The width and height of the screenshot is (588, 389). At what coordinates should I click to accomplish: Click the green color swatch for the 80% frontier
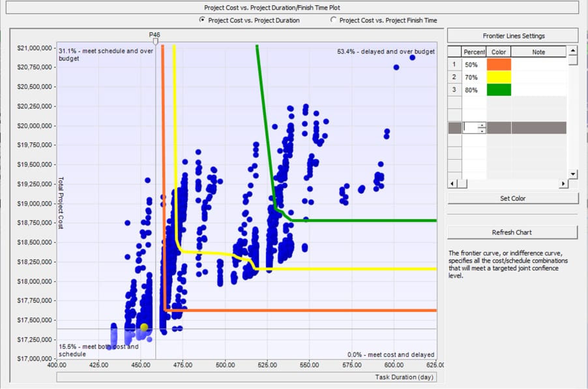click(499, 89)
